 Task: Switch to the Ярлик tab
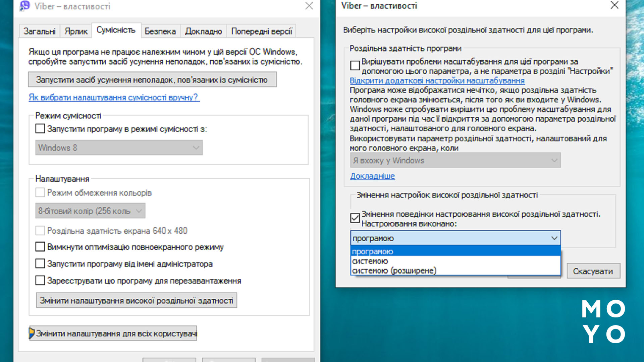click(76, 31)
